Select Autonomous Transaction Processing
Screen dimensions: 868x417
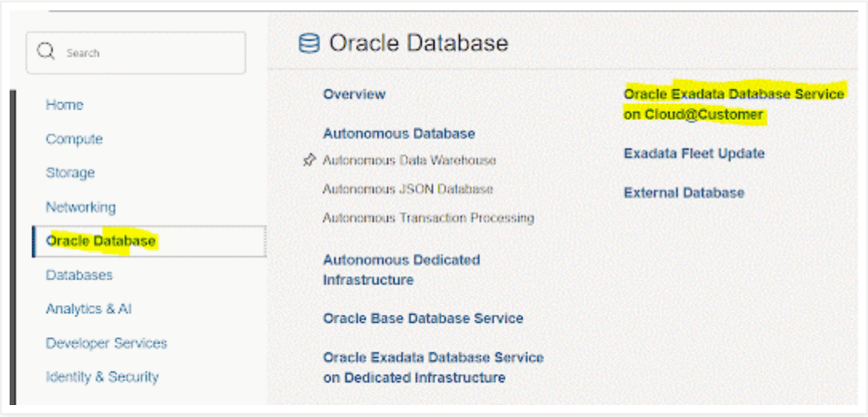(428, 218)
